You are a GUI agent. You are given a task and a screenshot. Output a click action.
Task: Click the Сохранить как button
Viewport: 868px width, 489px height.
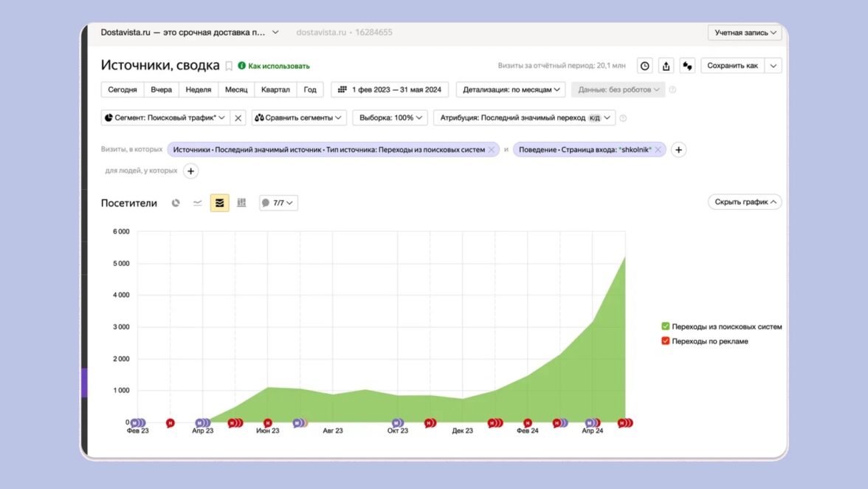coord(732,66)
